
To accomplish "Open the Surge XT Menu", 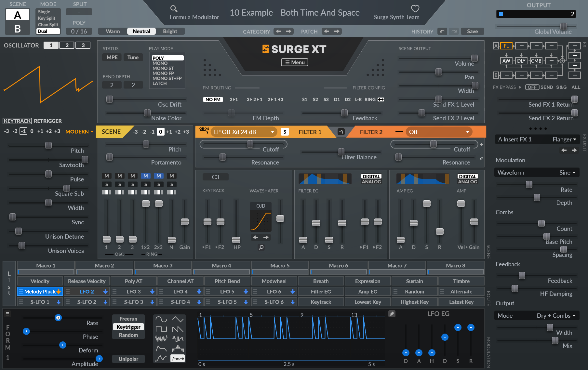I will (295, 62).
